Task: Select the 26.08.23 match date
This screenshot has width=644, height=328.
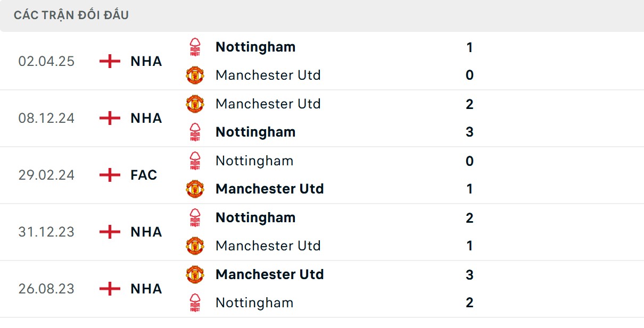Action: coord(46,289)
